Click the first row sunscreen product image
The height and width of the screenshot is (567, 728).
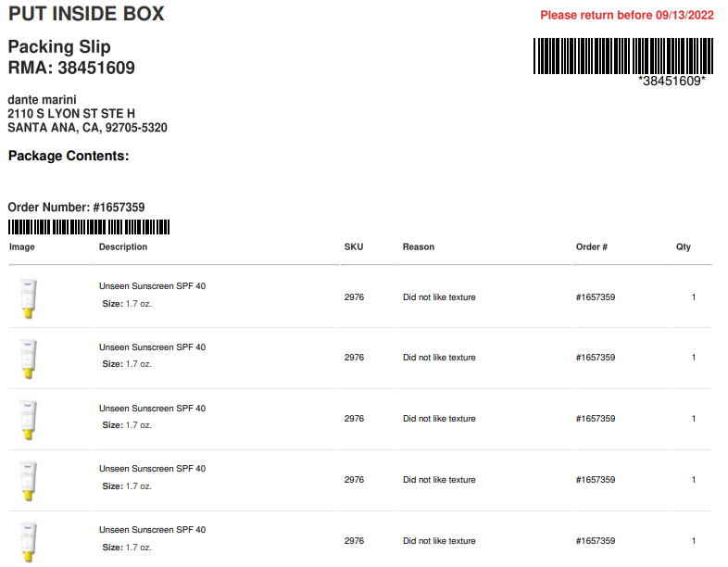coord(29,298)
